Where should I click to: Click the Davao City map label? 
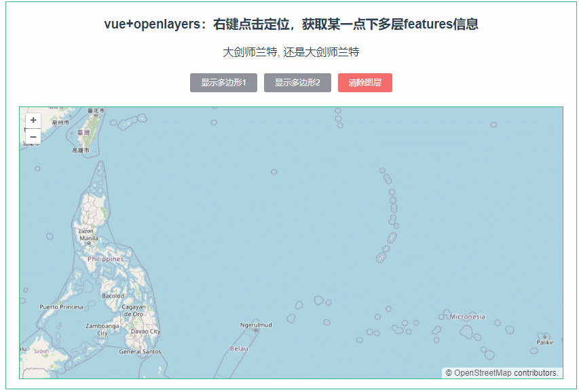click(145, 330)
